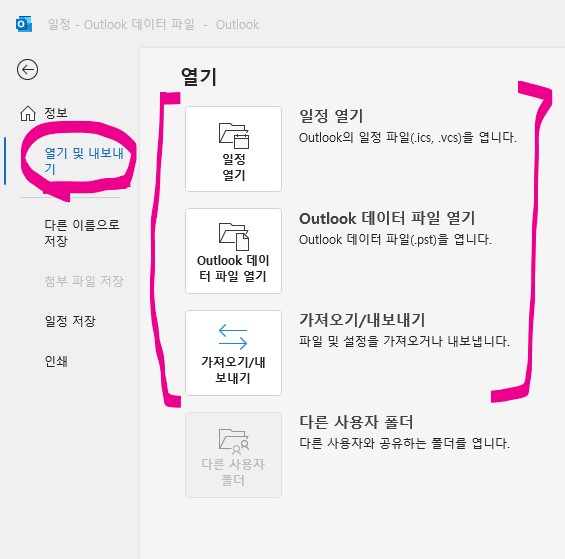Open the 인쇄 page
This screenshot has width=565, height=559.
[56, 361]
